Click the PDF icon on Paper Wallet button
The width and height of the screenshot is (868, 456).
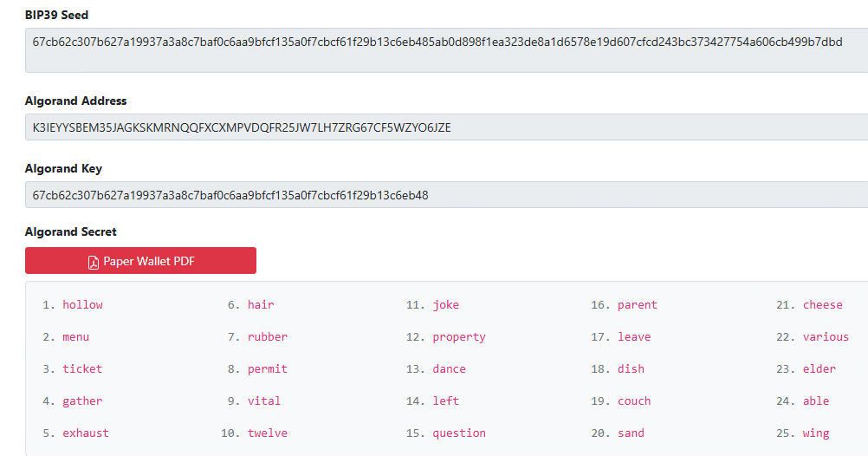[94, 261]
